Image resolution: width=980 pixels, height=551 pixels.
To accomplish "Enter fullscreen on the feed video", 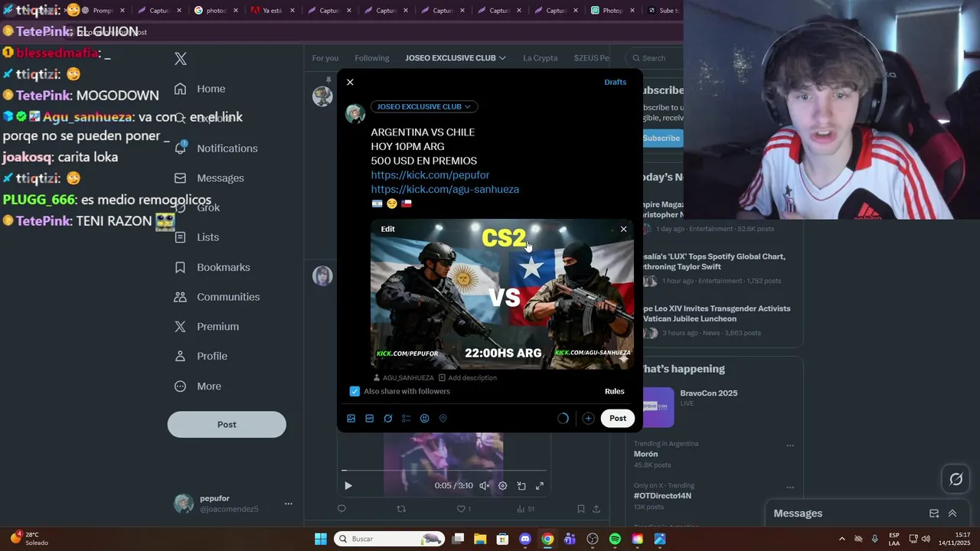I will click(540, 486).
